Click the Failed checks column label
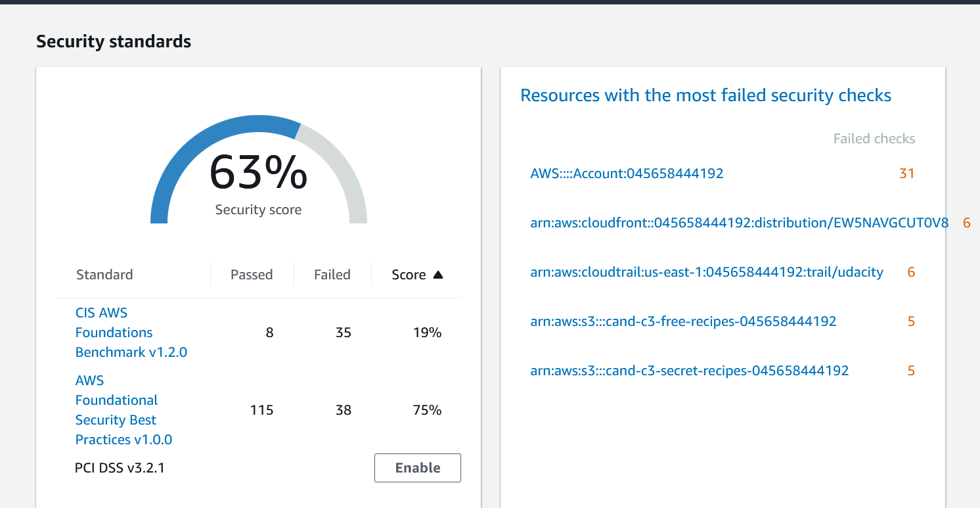This screenshot has width=980, height=508. point(874,139)
